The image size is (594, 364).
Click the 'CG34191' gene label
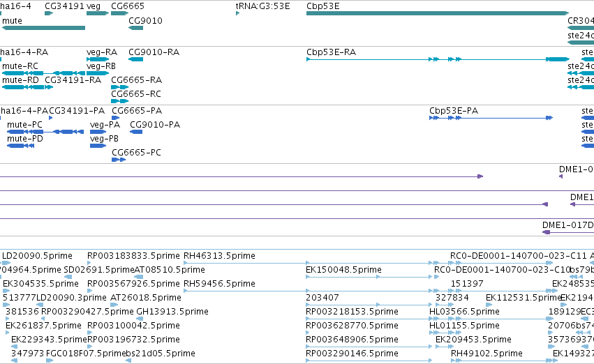(64, 6)
